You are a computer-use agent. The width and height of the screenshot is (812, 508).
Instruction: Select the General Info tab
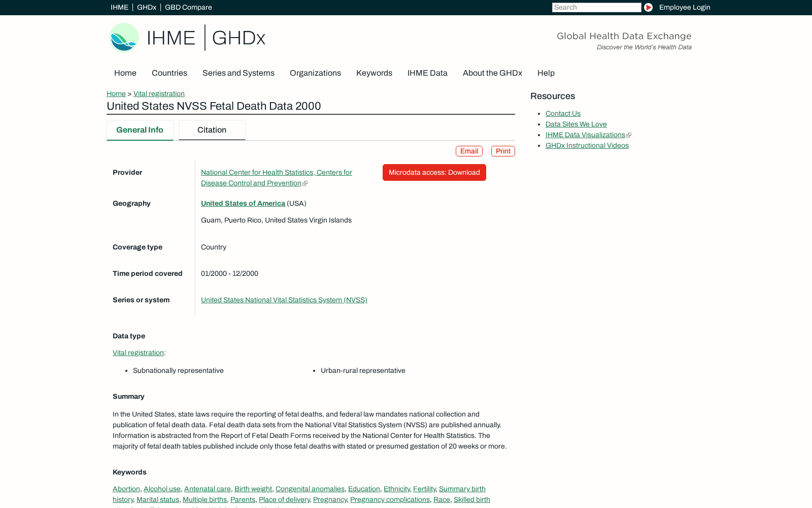[x=140, y=130]
